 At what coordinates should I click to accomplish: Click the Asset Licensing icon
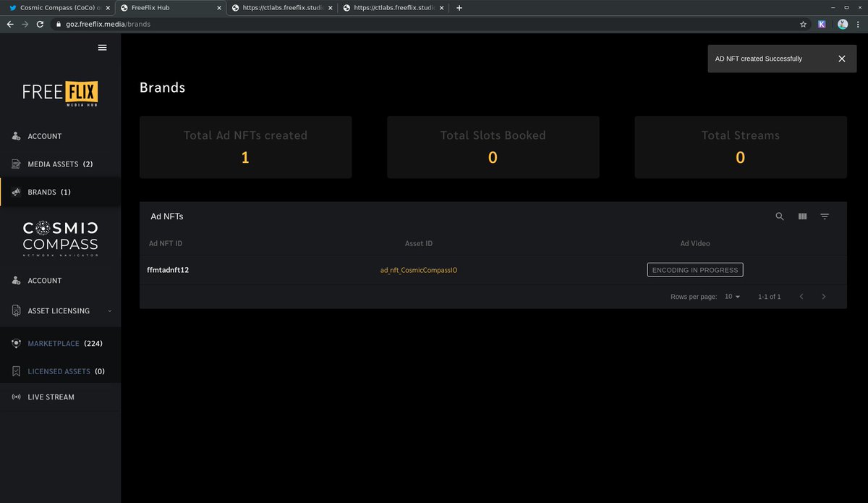click(17, 311)
